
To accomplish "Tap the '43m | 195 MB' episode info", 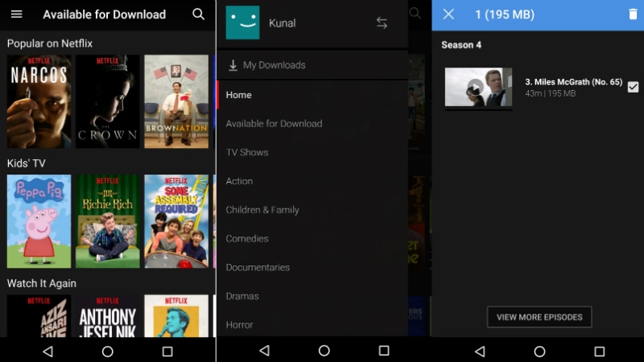I will coord(551,93).
